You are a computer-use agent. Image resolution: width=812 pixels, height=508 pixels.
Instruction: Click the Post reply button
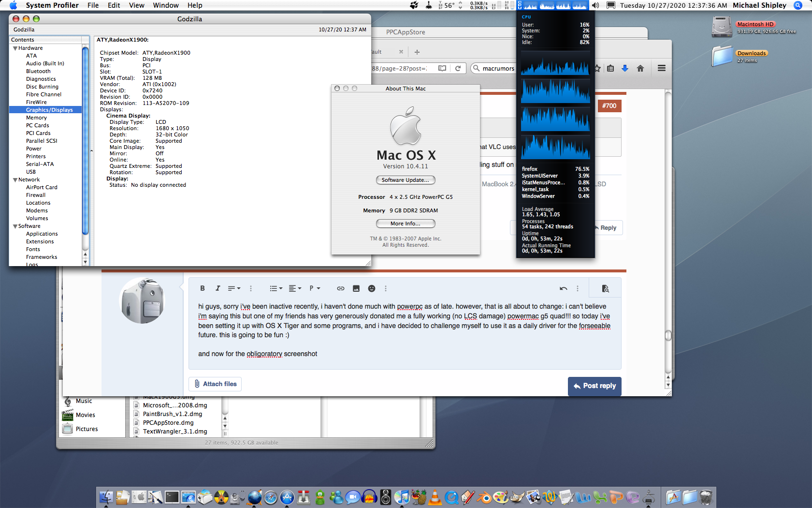(594, 386)
